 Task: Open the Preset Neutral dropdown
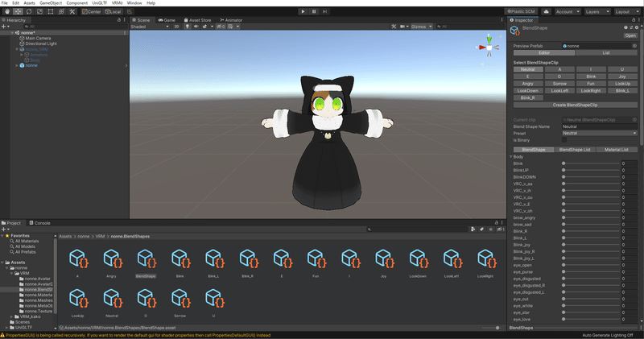coord(600,133)
